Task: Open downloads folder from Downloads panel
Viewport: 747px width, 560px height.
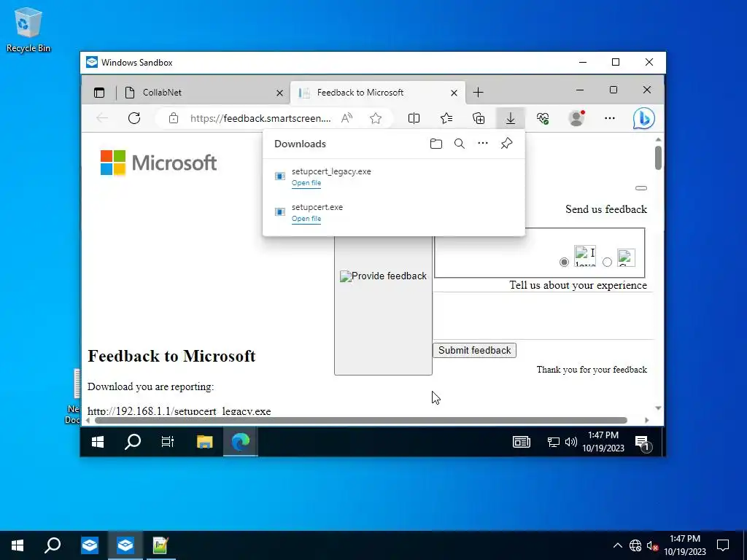Action: tap(436, 144)
